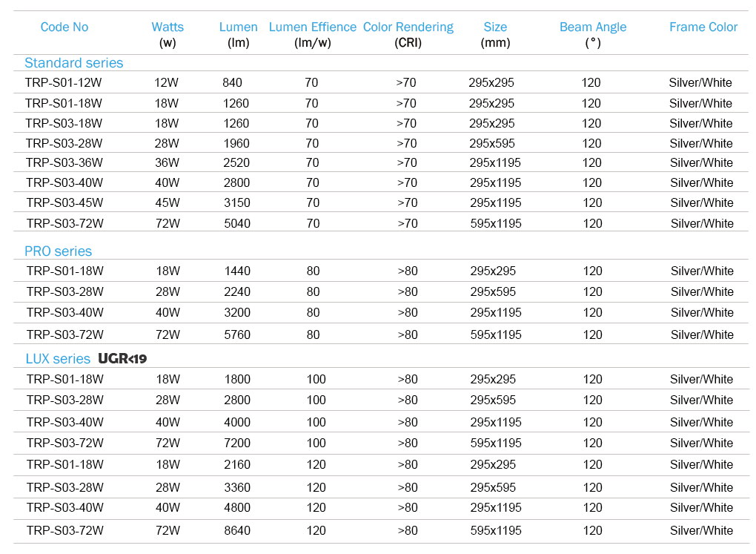The image size is (756, 554).
Task: Click the "Lumen" (lm) column header
Action: point(238,27)
